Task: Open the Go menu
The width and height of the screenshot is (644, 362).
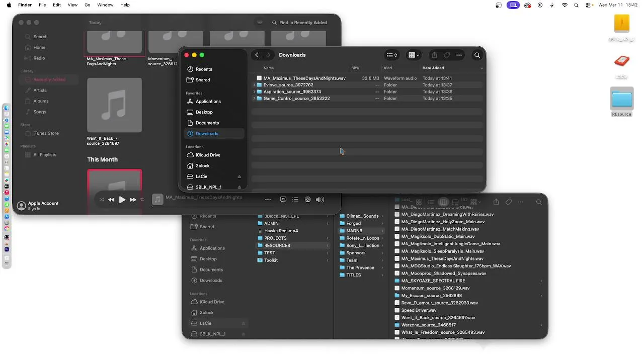Action: (x=88, y=5)
